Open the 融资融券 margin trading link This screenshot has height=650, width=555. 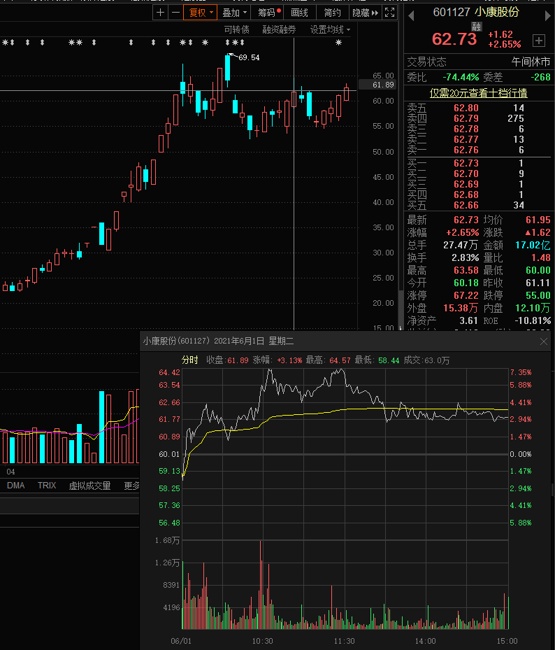(279, 30)
